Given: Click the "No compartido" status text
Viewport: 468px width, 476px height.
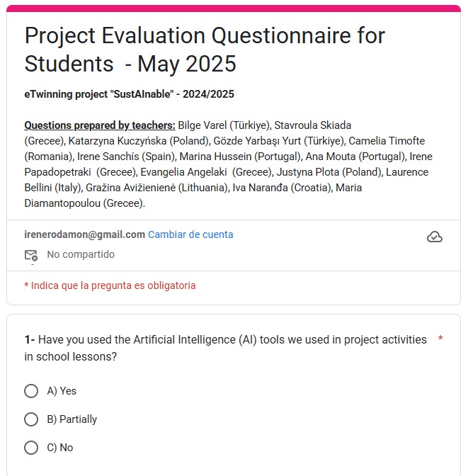Looking at the screenshot, I should pyautogui.click(x=81, y=254).
